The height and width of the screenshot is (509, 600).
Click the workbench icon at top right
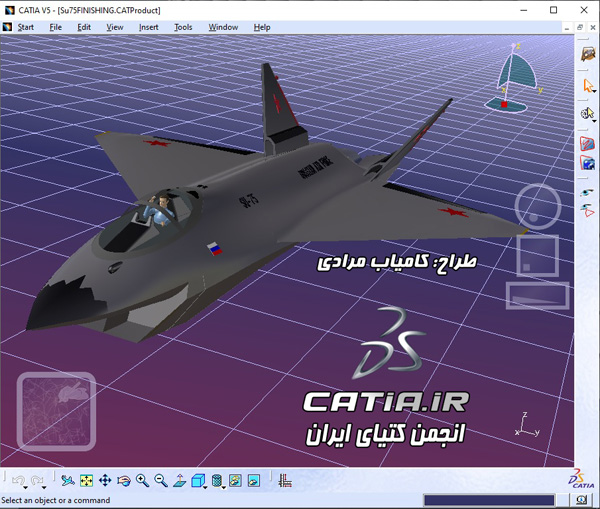coord(588,54)
